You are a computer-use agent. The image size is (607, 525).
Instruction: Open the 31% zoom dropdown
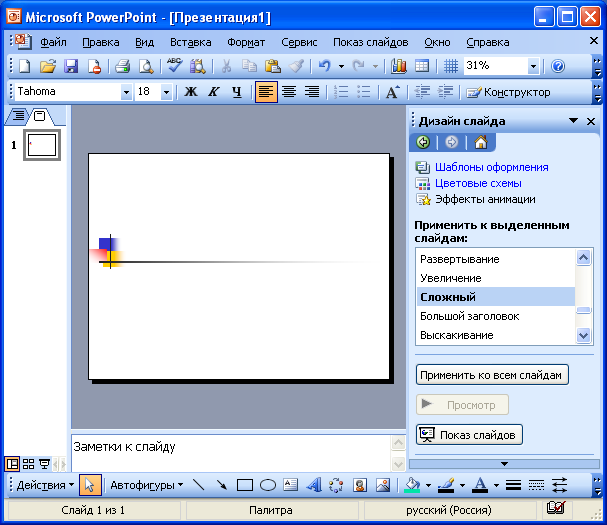tap(533, 67)
